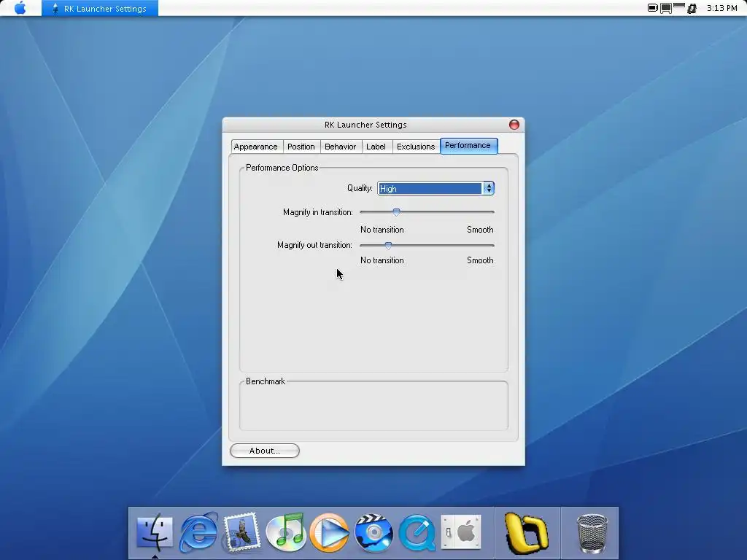
Task: Open the Behavior tab
Action: click(x=341, y=147)
